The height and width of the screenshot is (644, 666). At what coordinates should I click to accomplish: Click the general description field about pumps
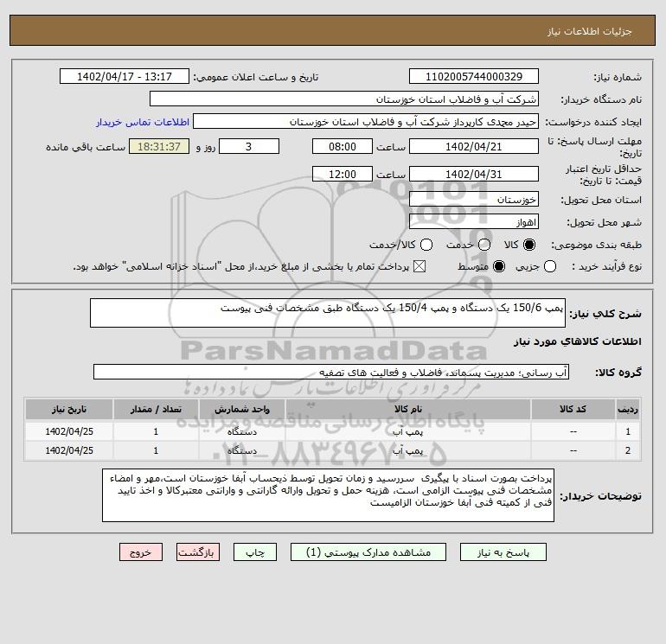point(328,313)
